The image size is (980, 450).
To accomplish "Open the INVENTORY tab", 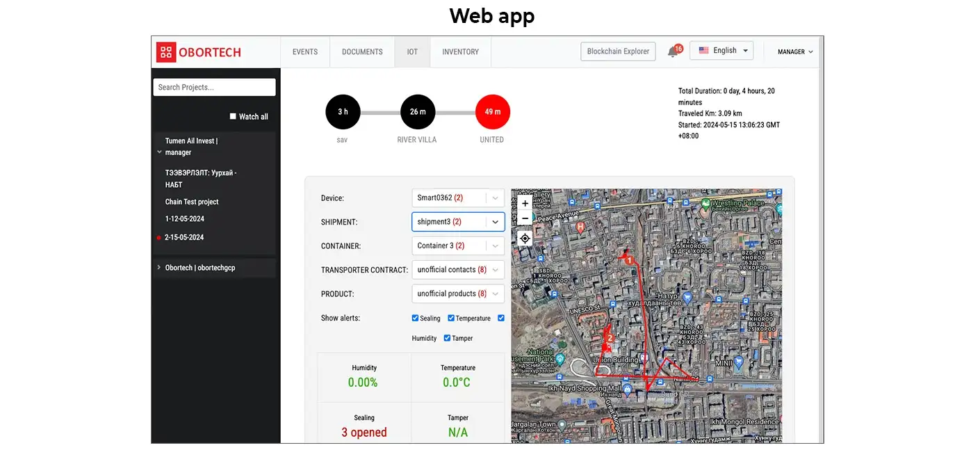I will click(460, 52).
